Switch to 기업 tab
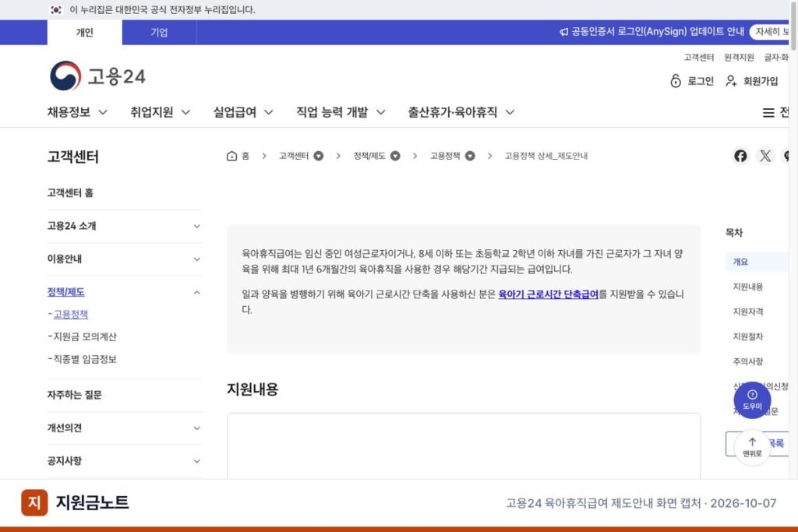Viewport: 798px width, 532px height. click(159, 33)
